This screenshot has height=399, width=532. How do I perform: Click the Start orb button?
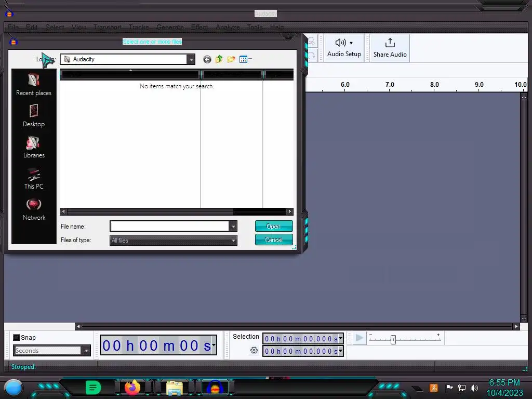14,388
